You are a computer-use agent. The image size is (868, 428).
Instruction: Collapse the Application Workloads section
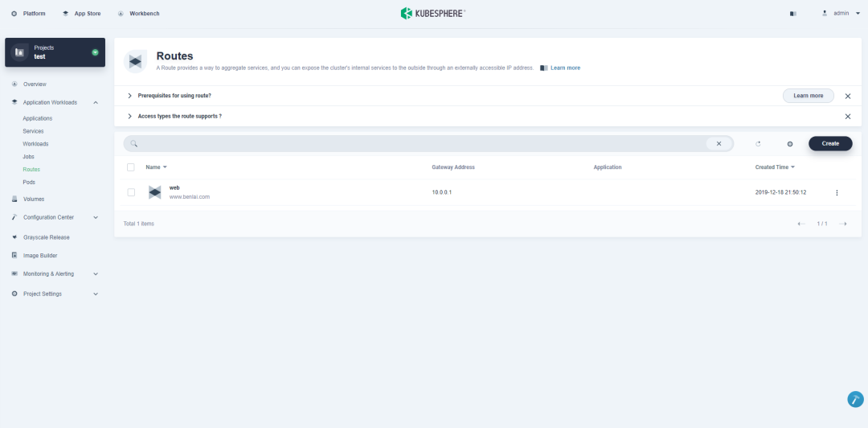tap(96, 102)
